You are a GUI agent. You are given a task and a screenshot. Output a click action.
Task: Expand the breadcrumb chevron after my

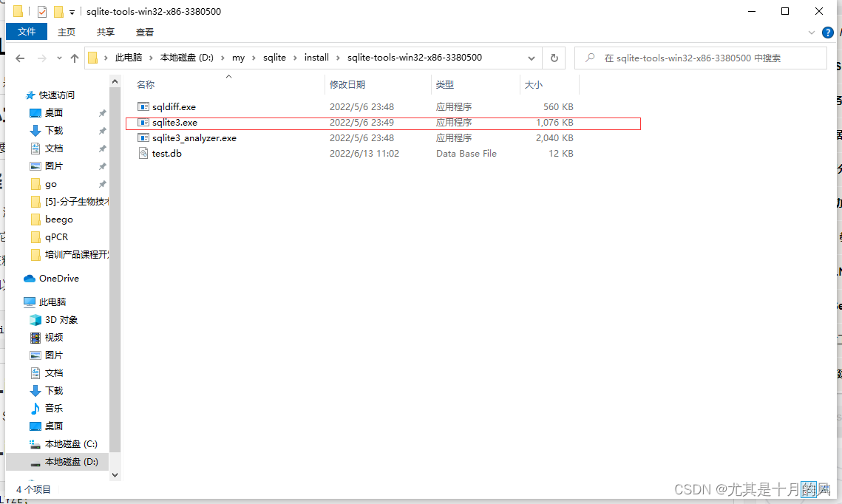(254, 58)
